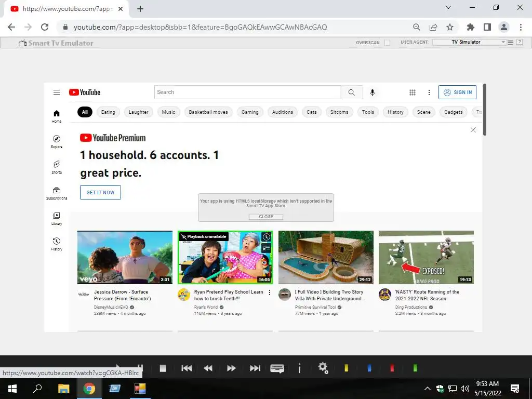Open YouTube settings three-dot menu
Screen dimensions: 532x399
tap(429, 92)
